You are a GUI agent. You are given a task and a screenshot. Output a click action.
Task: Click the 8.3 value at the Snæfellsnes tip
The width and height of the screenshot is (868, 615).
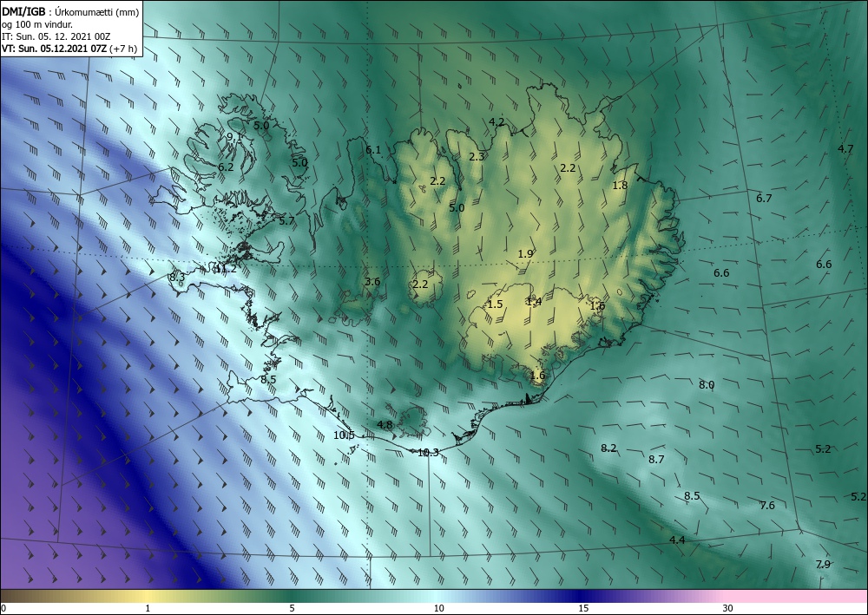click(177, 277)
